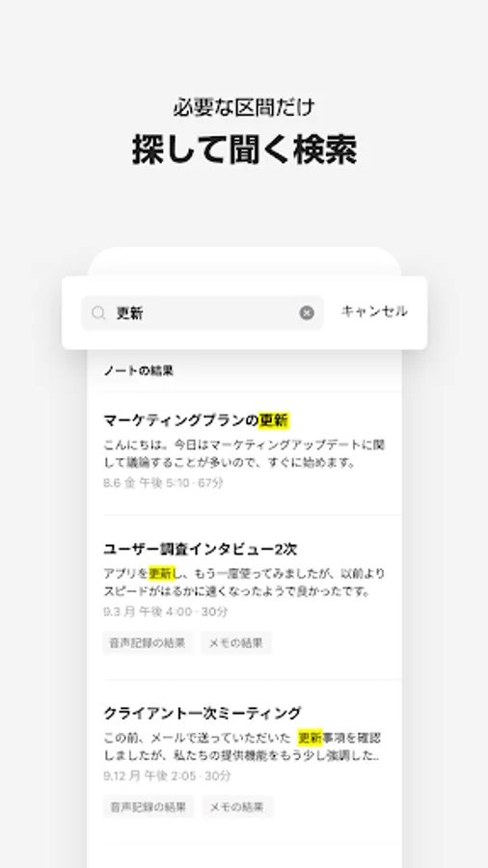Click the highlighted 更新 in the marketing plan title
The image size is (488, 868).
[274, 420]
